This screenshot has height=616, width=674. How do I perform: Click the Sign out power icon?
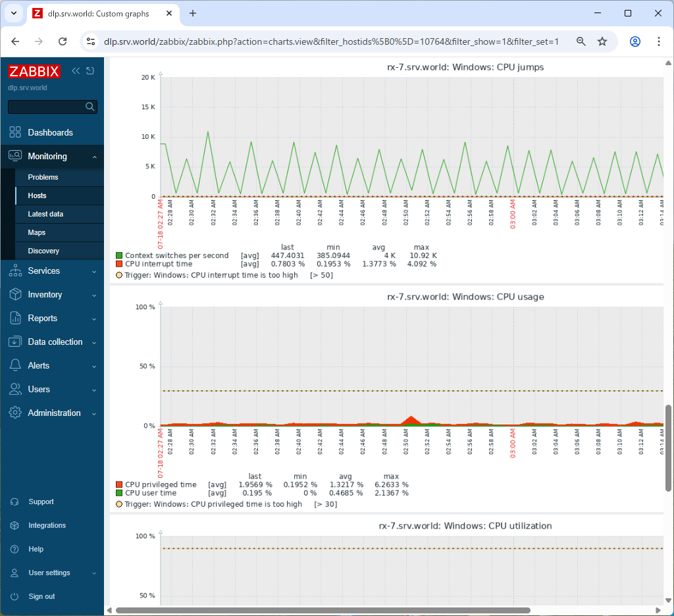[x=14, y=596]
